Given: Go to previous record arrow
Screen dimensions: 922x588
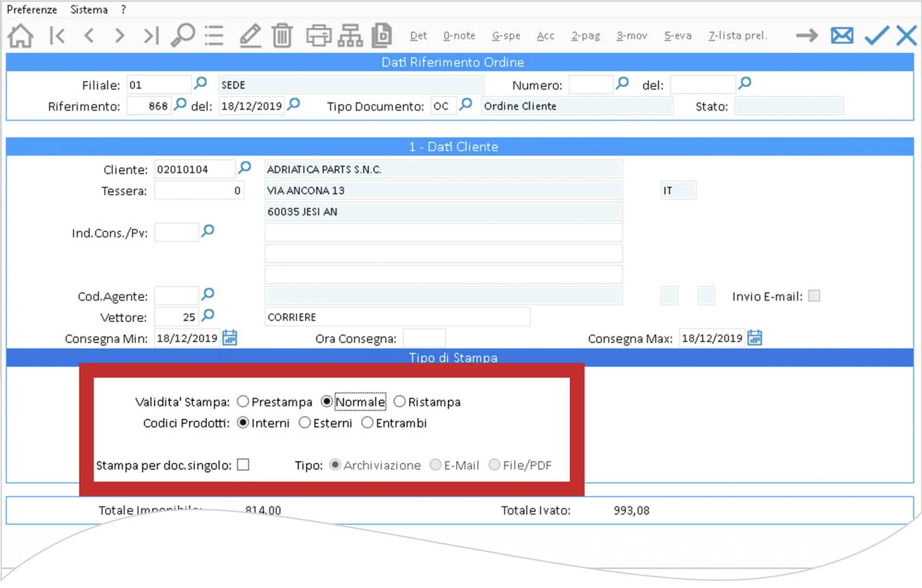Looking at the screenshot, I should point(89,36).
